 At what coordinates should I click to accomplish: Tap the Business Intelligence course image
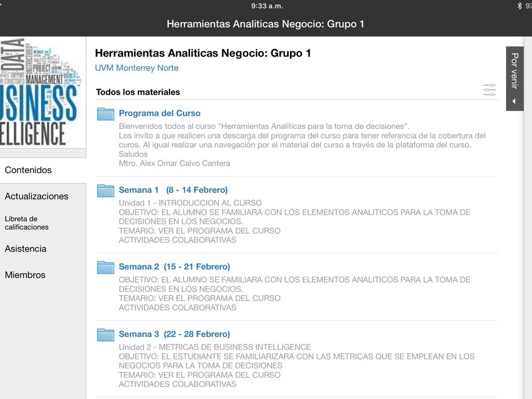[42, 92]
